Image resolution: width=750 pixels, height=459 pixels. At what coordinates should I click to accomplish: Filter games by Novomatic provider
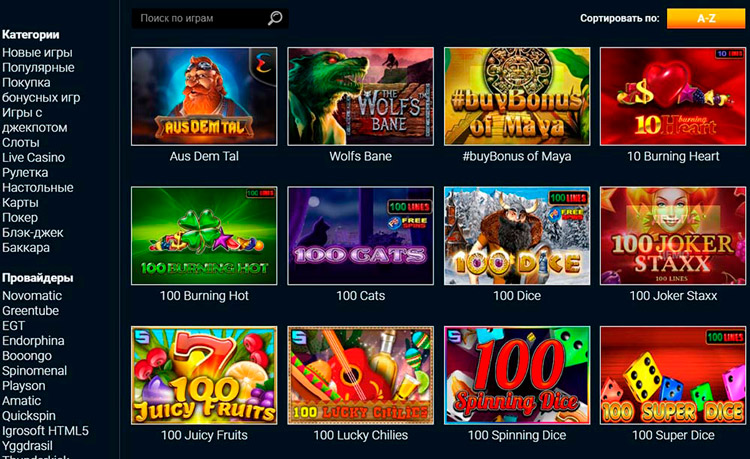(x=32, y=295)
